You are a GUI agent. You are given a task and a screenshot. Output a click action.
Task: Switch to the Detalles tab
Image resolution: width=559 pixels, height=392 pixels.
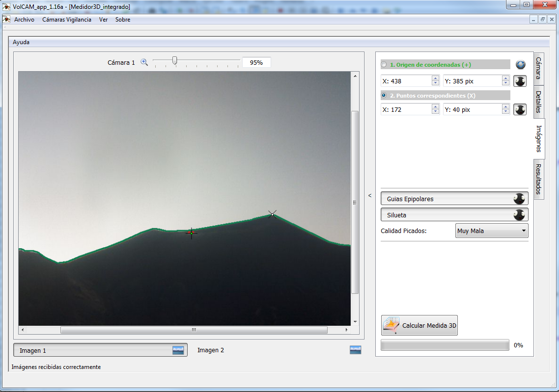coord(539,102)
